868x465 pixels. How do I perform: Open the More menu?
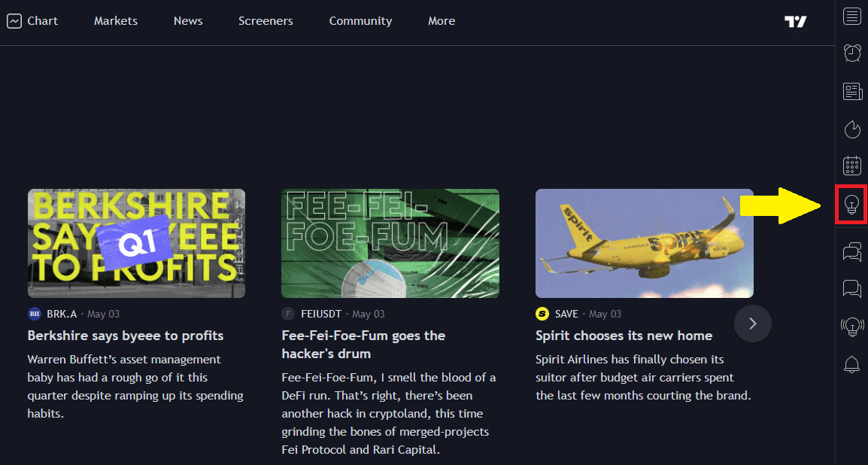tap(442, 21)
